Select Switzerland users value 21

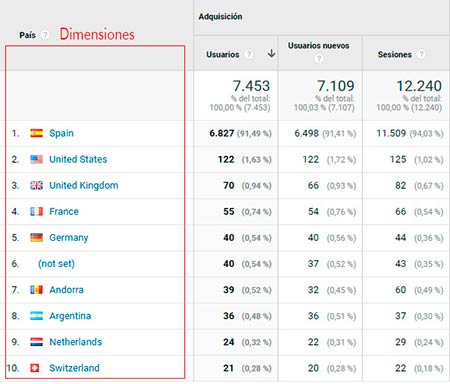(x=229, y=368)
